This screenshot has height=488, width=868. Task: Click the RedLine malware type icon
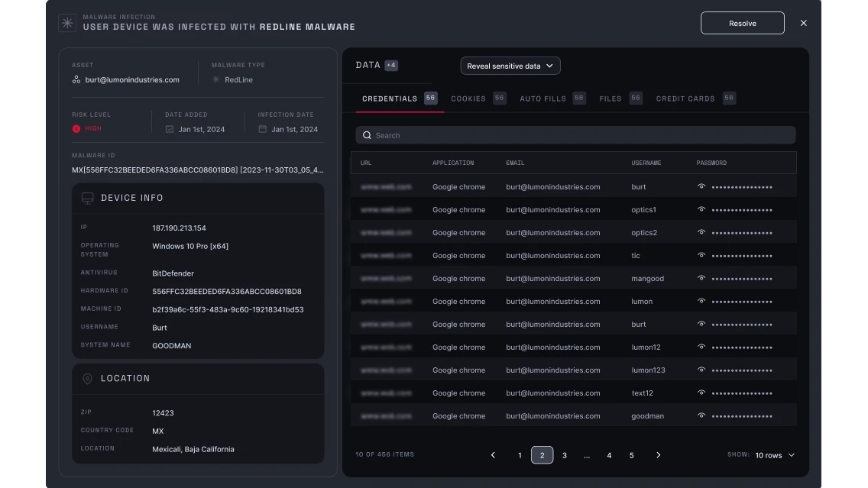(216, 79)
